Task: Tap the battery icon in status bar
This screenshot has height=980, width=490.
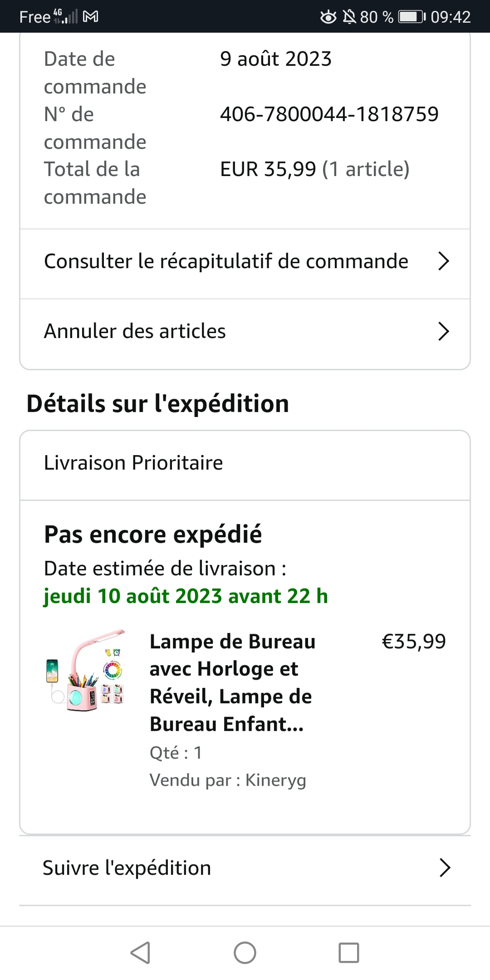Action: pos(412,17)
